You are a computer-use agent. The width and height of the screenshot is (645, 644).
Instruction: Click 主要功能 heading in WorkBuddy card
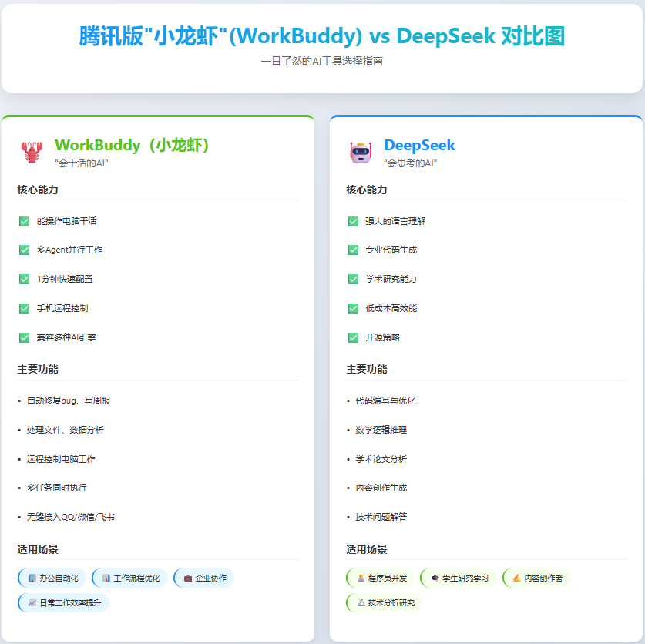click(x=38, y=369)
